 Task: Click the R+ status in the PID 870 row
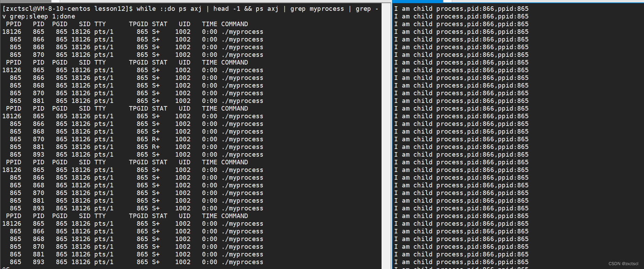pos(155,139)
